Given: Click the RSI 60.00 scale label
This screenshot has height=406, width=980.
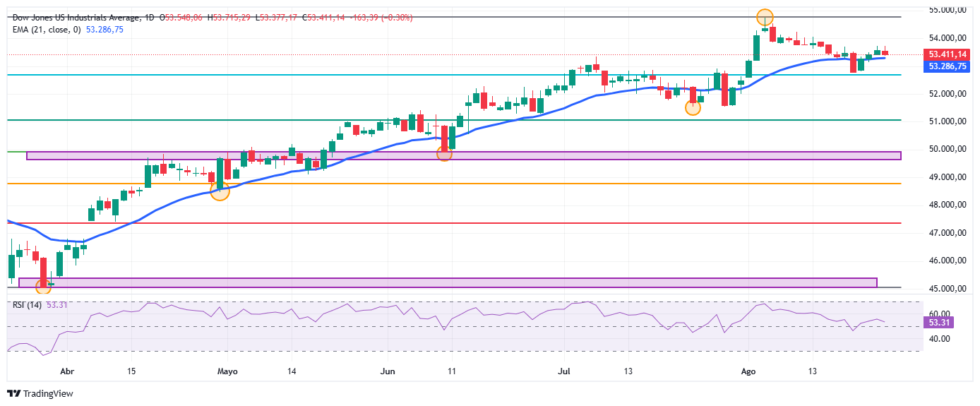Looking at the screenshot, I should [x=938, y=314].
